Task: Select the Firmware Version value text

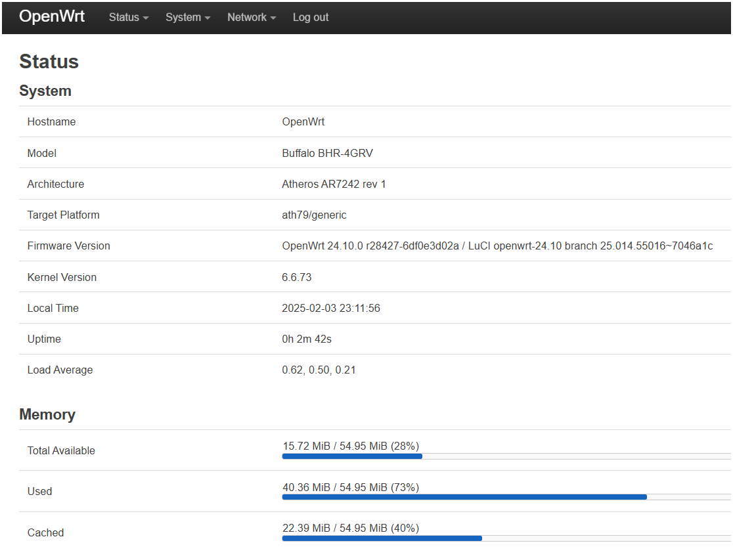Action: (497, 246)
